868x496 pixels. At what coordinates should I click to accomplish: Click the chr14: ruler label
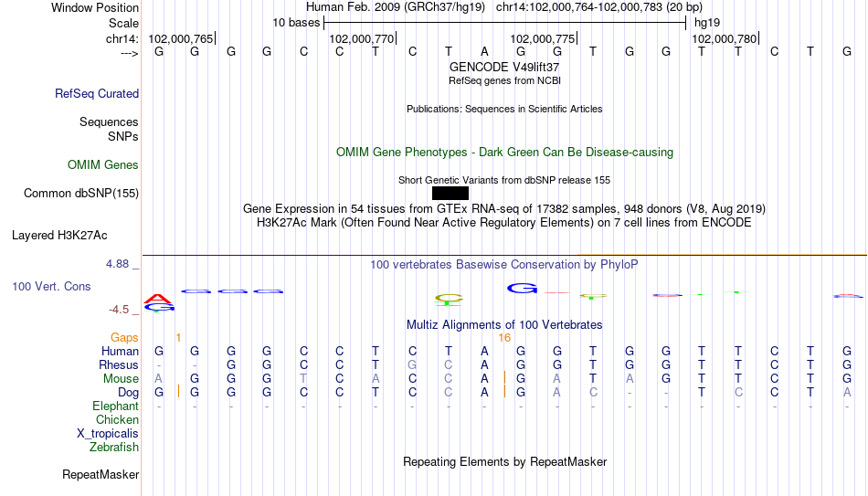pos(122,38)
